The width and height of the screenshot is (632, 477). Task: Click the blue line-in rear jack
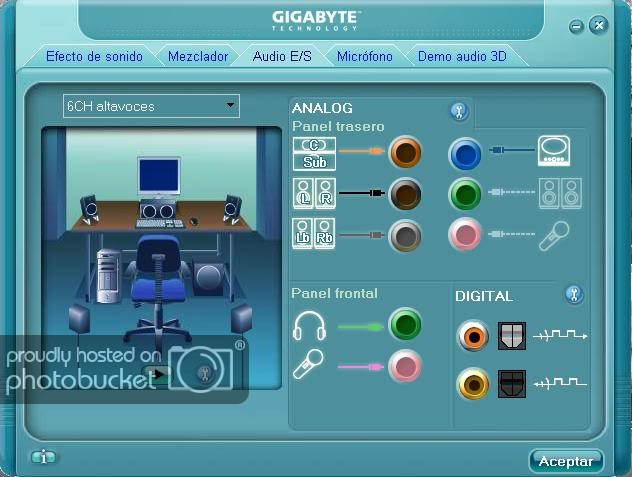[x=465, y=153]
